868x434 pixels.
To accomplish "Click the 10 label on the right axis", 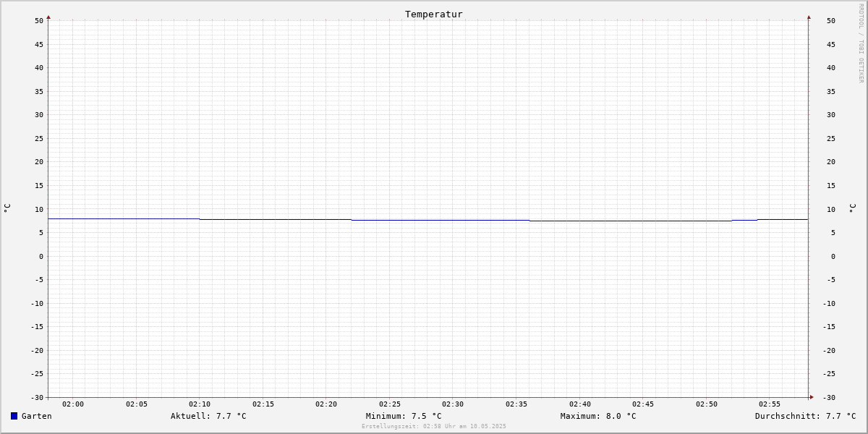I will 831,209.
